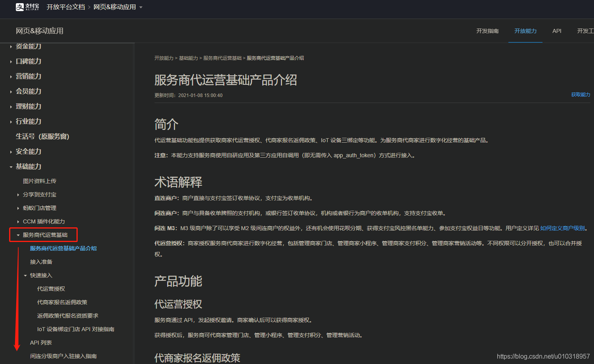Open 蚂蚁门店管理 section
The image size is (594, 364).
click(40, 208)
